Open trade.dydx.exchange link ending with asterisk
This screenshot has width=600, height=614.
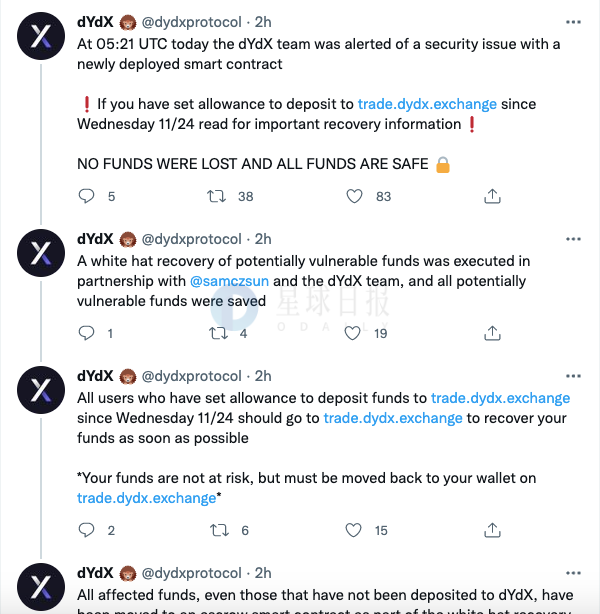click(146, 498)
